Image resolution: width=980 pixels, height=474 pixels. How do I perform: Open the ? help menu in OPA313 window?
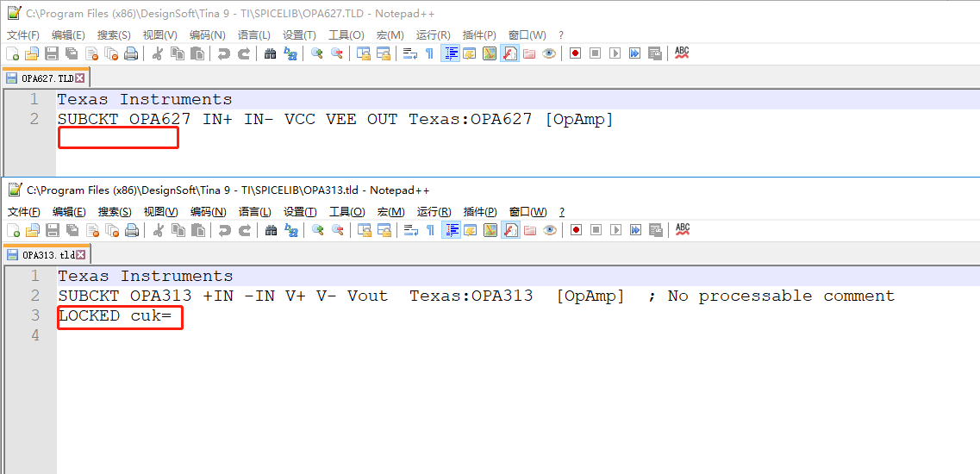click(561, 211)
